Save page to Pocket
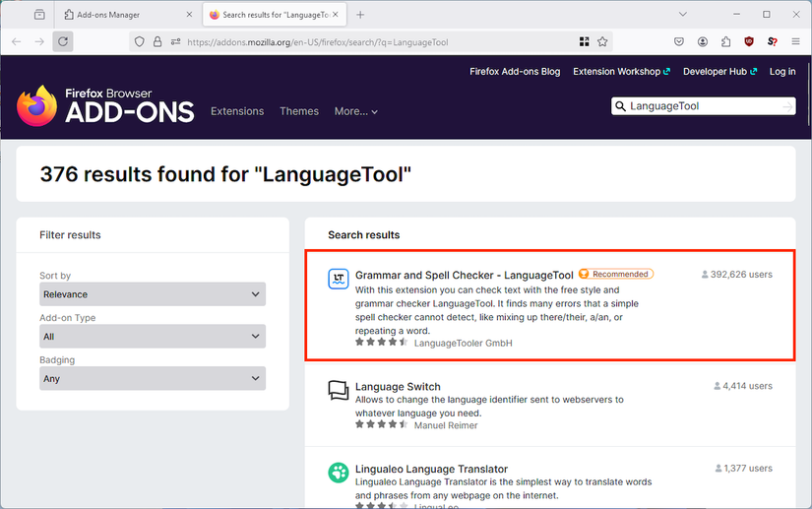 click(679, 42)
